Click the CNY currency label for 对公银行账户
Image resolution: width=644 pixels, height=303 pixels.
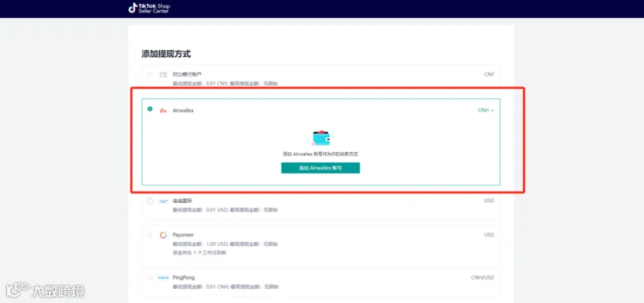(x=489, y=74)
